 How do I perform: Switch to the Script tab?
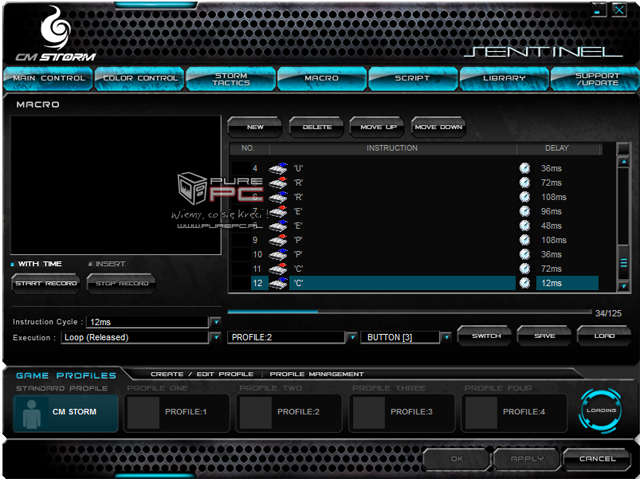(413, 78)
